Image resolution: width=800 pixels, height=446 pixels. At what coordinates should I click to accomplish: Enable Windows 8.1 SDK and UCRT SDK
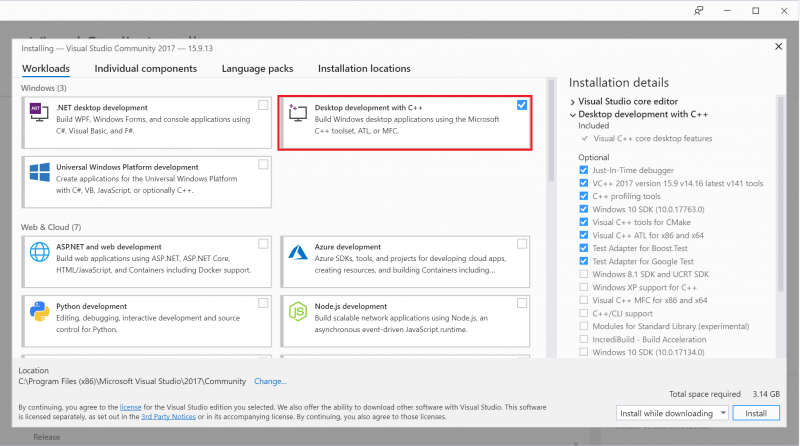pyautogui.click(x=584, y=274)
